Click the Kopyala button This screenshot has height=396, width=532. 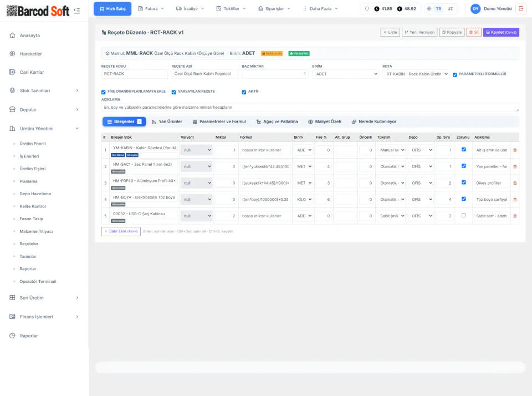[452, 32]
